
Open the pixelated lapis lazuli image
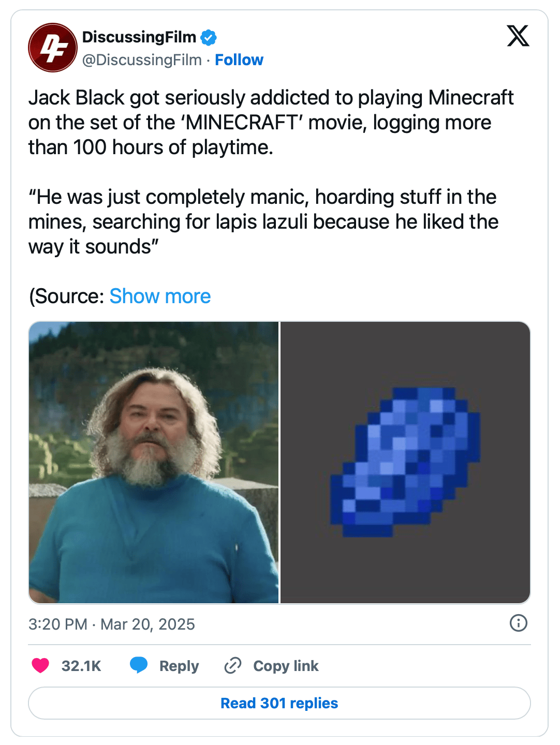click(x=405, y=463)
